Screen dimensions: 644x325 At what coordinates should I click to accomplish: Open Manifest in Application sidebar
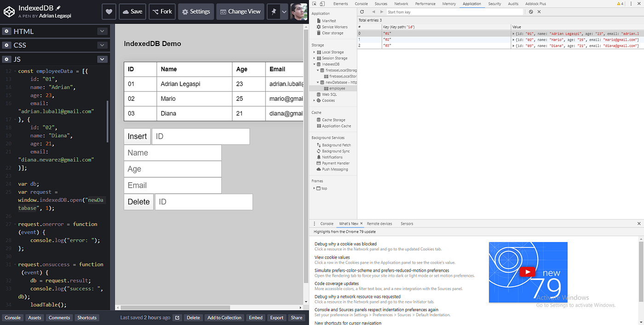pyautogui.click(x=329, y=21)
